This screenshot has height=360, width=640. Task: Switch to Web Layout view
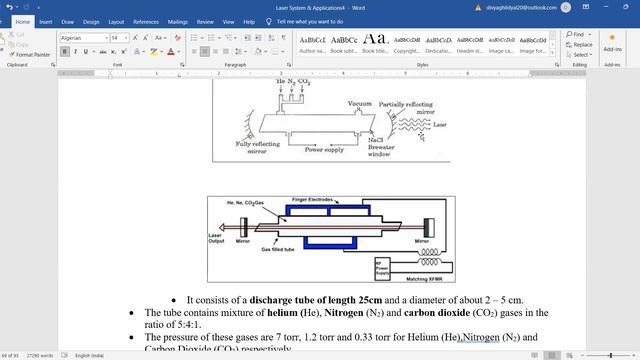pos(570,356)
